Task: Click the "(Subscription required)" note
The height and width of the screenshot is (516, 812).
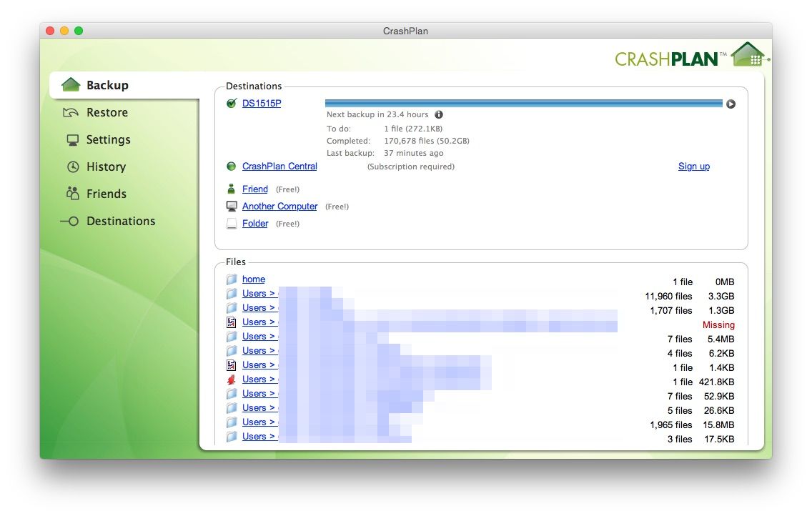Action: (411, 167)
